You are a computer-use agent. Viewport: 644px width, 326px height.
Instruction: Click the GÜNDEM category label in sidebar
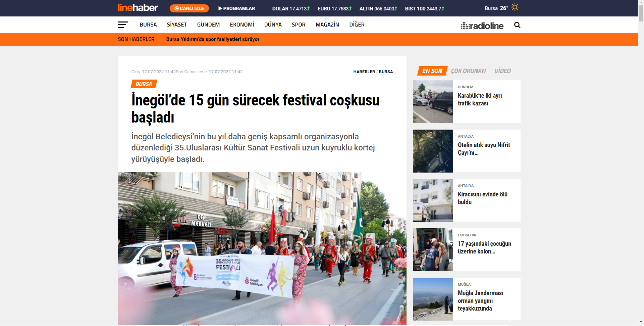tap(465, 87)
